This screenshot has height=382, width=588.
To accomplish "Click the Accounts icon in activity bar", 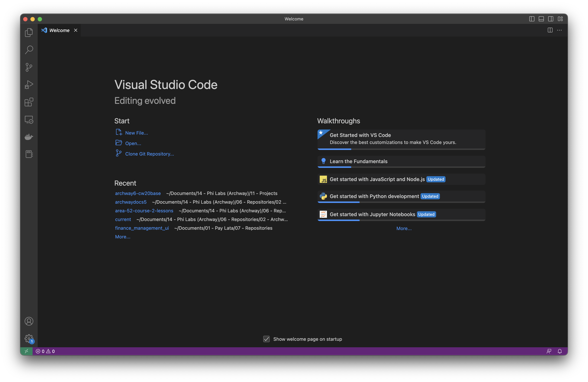I will click(29, 321).
